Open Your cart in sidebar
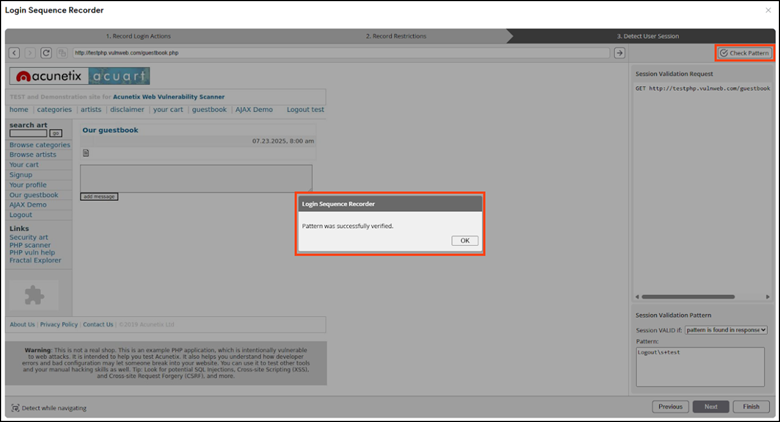780x422 pixels. (x=24, y=165)
